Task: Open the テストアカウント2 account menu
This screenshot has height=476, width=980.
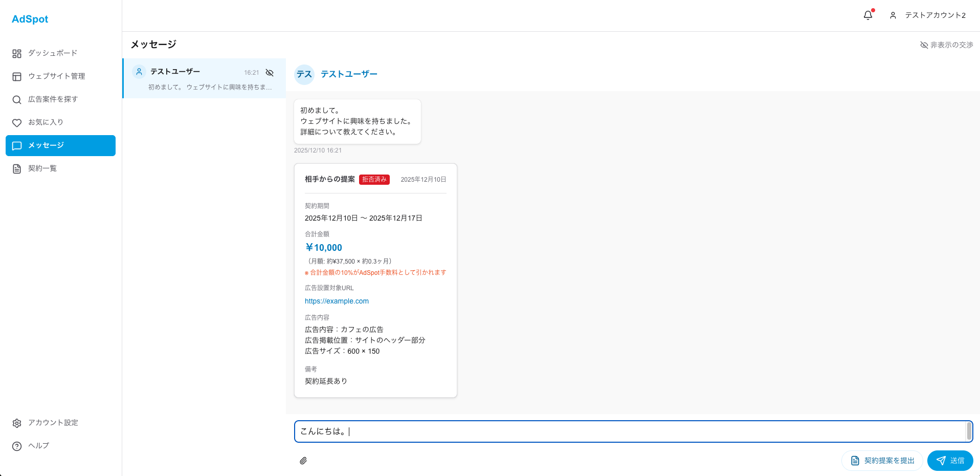Action: pyautogui.click(x=928, y=15)
